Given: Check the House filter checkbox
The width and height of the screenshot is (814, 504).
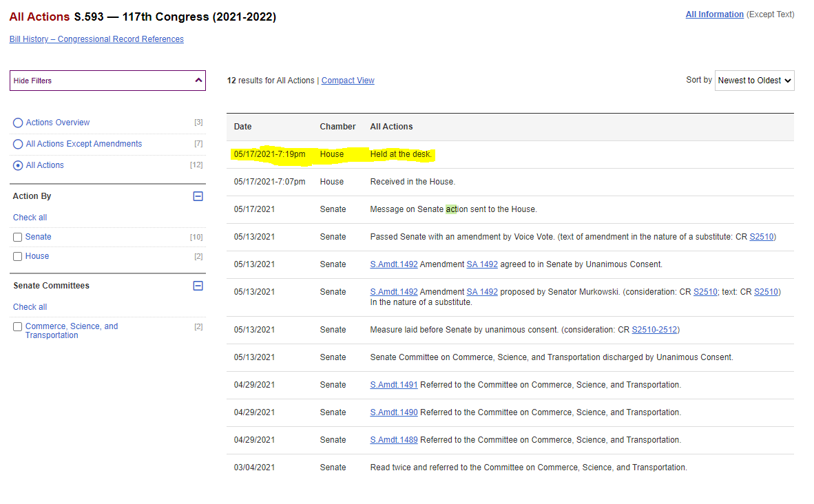Looking at the screenshot, I should (x=18, y=256).
